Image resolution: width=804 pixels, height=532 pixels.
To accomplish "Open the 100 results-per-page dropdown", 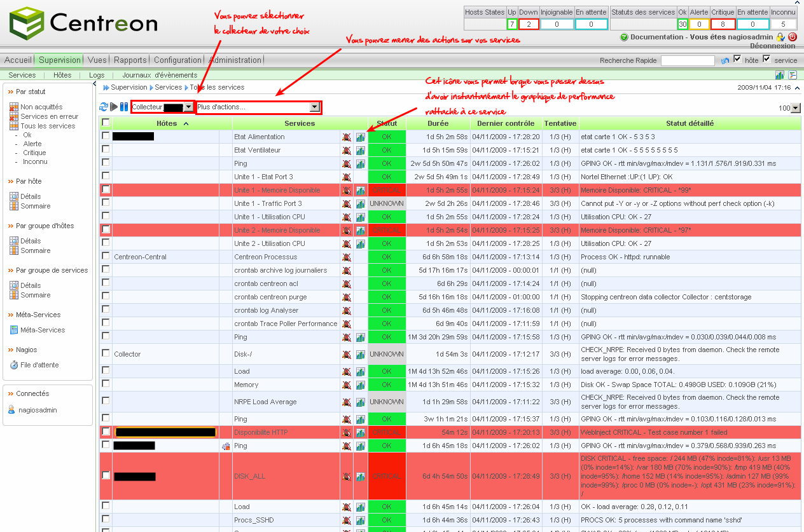I will click(795, 108).
